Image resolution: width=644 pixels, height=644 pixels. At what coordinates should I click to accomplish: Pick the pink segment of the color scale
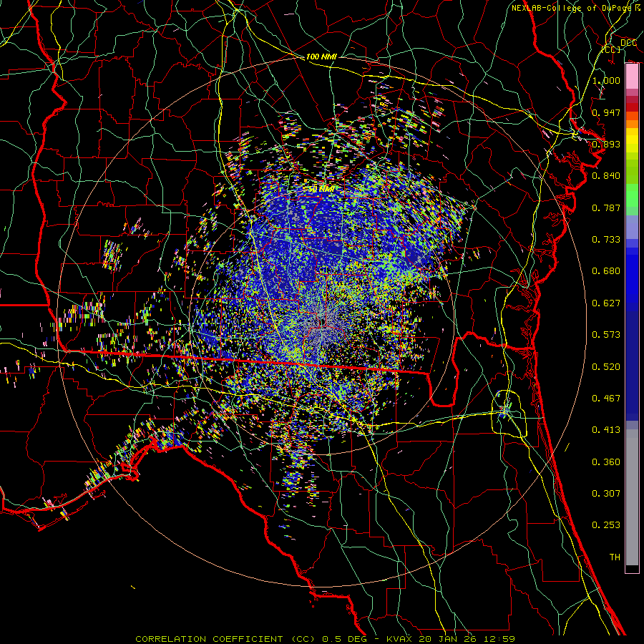coord(632,77)
